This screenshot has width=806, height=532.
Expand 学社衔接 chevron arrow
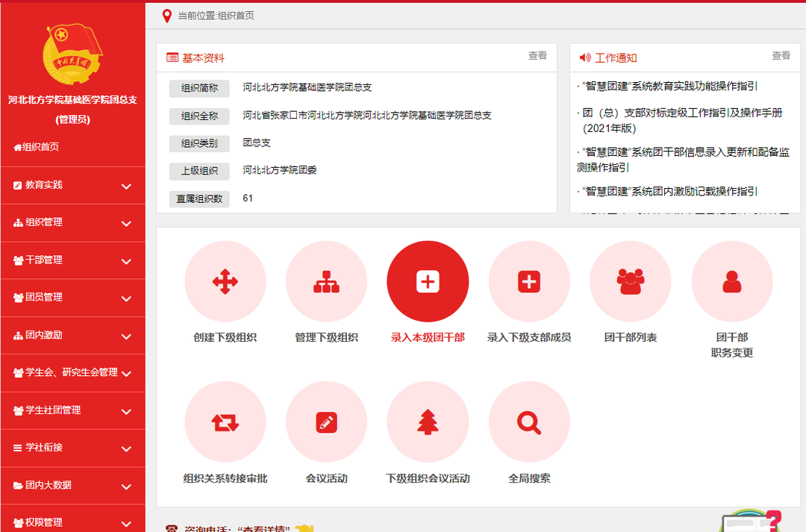point(126,448)
